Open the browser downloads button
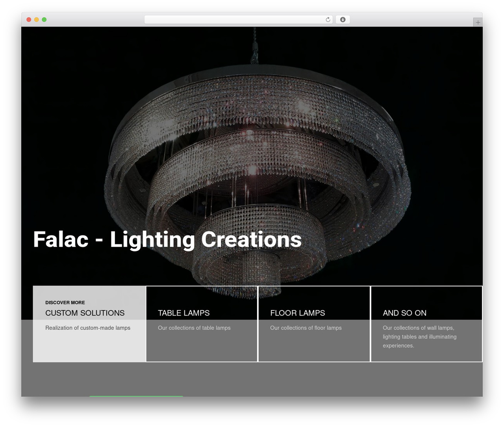This screenshot has width=504, height=427. [x=343, y=20]
